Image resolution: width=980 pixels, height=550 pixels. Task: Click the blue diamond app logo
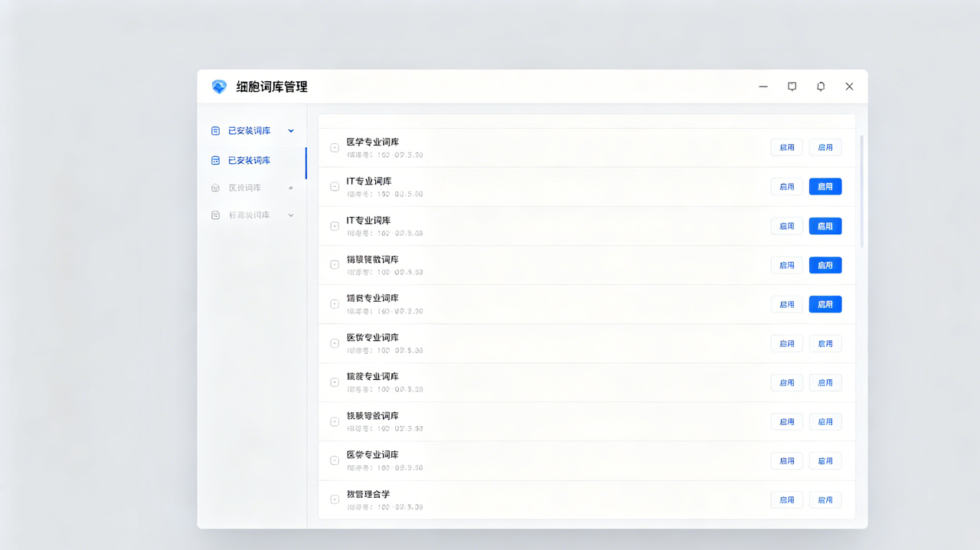[219, 87]
